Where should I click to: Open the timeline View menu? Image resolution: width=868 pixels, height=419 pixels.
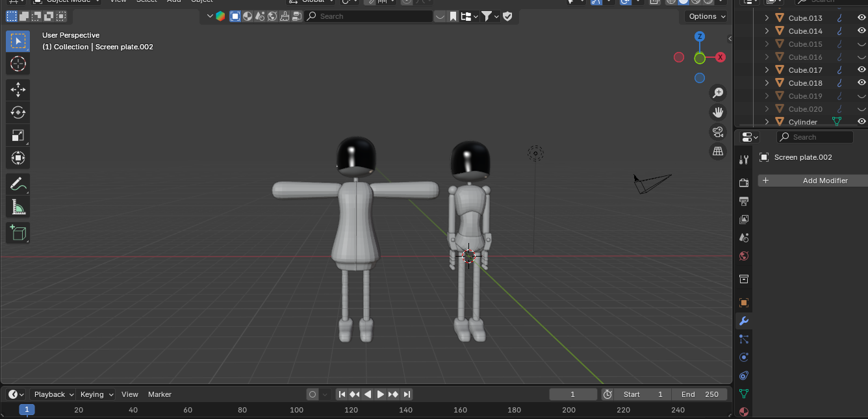click(x=130, y=394)
